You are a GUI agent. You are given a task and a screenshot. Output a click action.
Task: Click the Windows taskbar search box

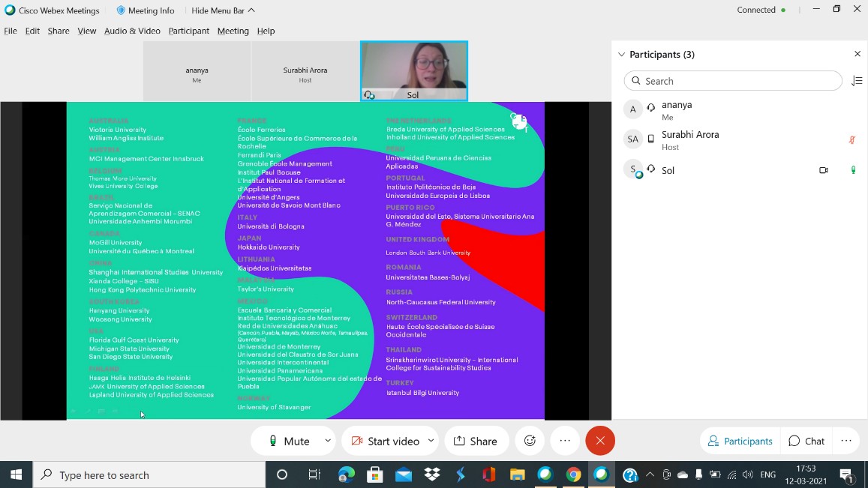(x=149, y=475)
